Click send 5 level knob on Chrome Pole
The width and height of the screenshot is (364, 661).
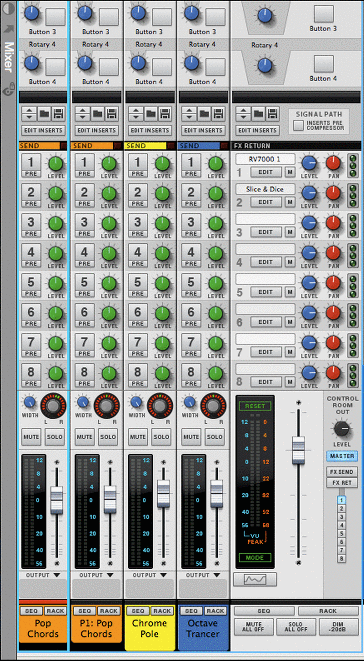(162, 284)
